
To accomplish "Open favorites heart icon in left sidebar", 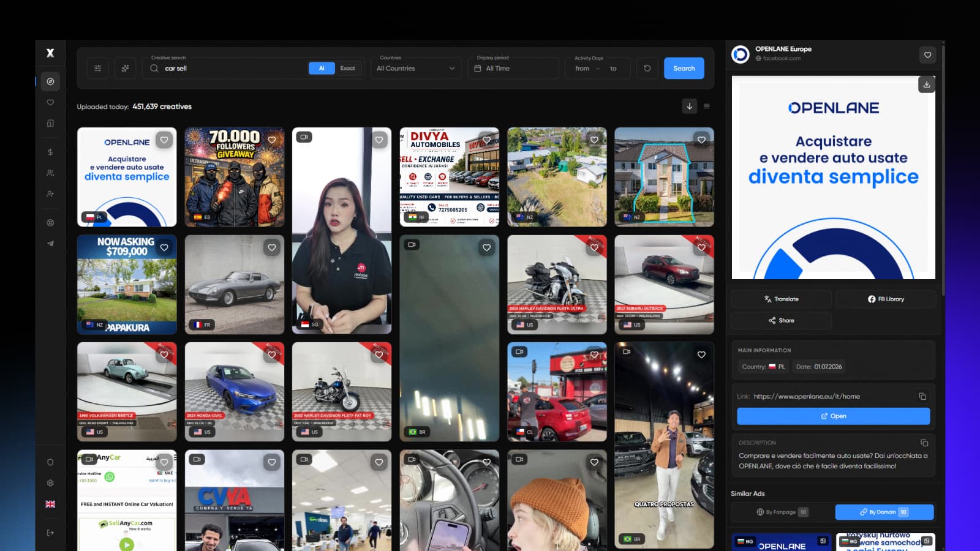I will pos(50,102).
